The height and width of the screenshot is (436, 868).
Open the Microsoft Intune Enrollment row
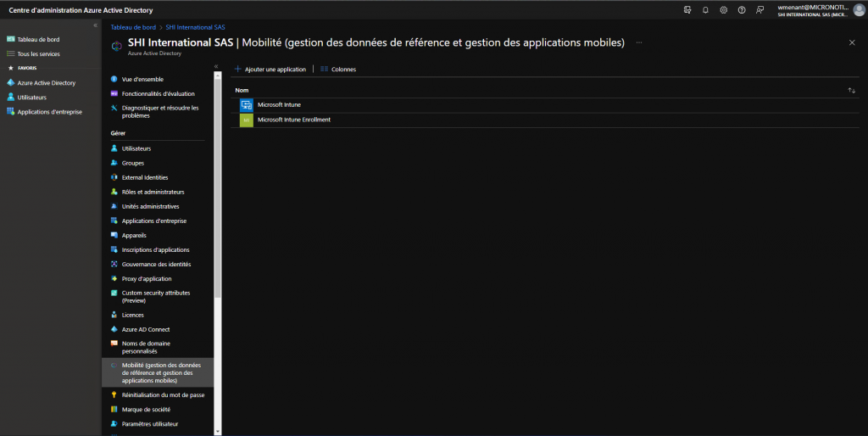(545, 120)
